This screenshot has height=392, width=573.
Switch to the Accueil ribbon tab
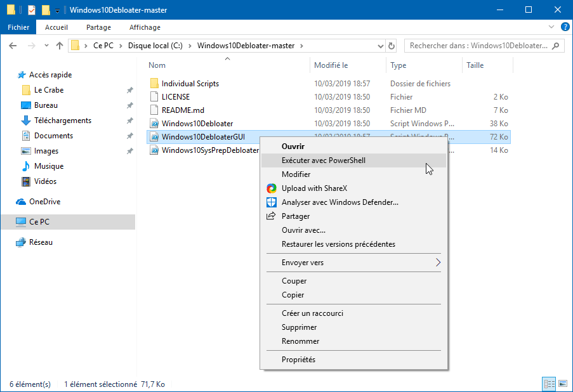pos(56,27)
